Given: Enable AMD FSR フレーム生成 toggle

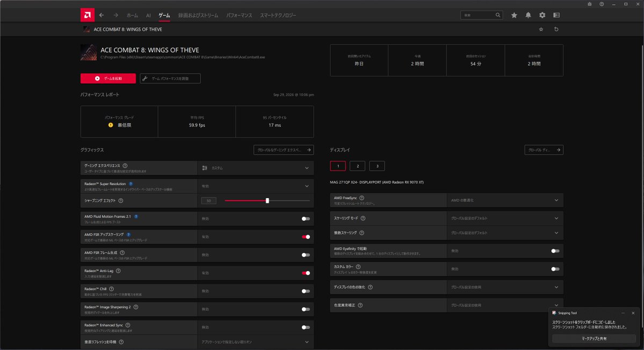Looking at the screenshot, I should pos(306,255).
